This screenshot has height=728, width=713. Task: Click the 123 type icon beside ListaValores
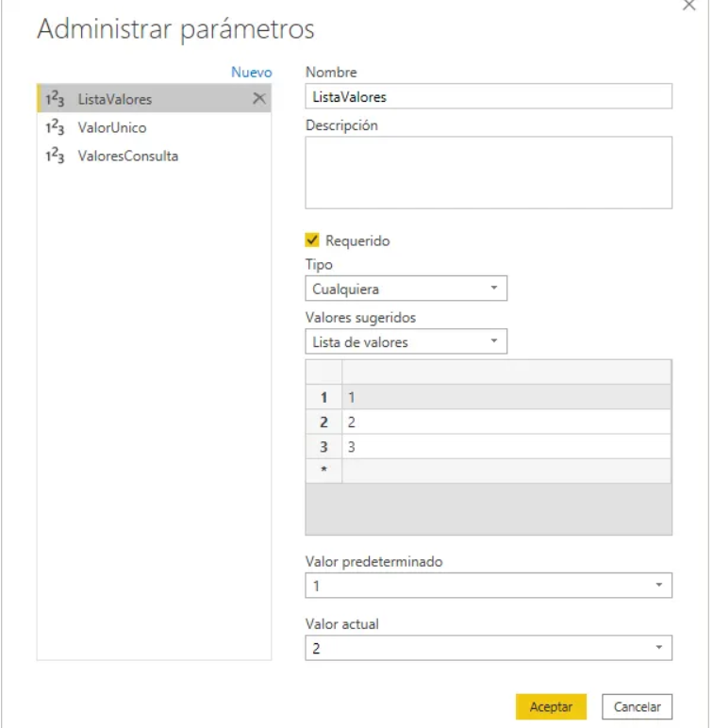(x=56, y=99)
